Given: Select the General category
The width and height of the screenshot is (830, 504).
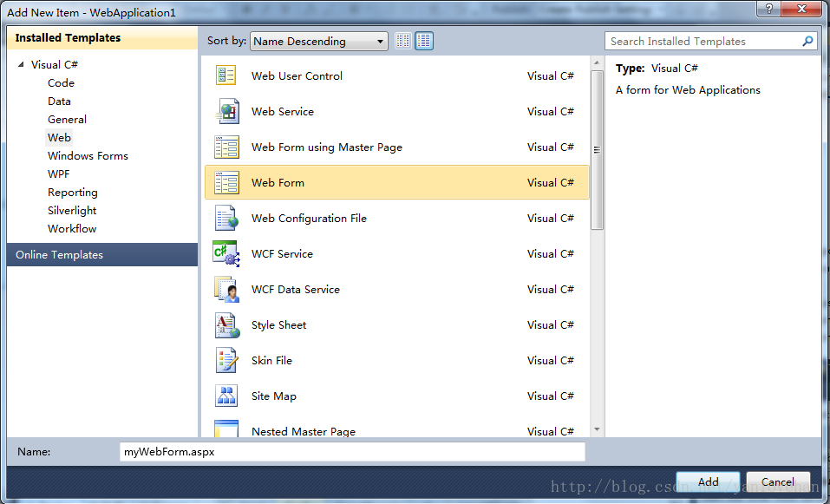Looking at the screenshot, I should [x=68, y=119].
